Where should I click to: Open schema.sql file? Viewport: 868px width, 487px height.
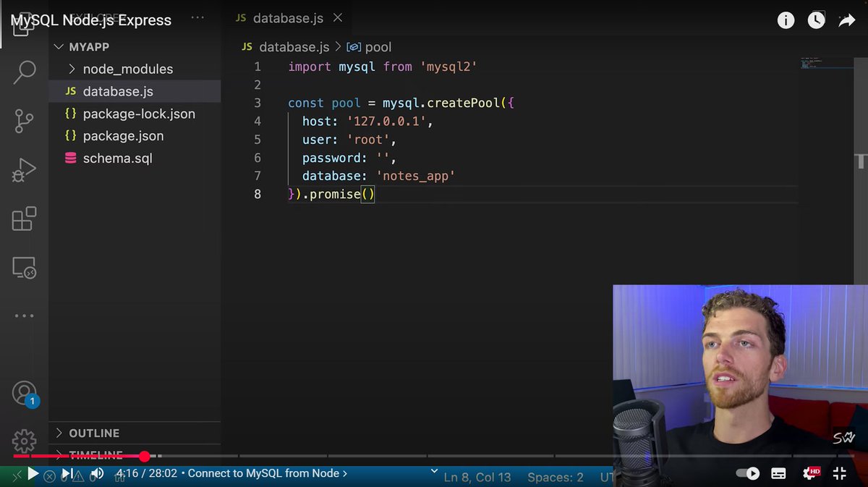(x=135, y=158)
